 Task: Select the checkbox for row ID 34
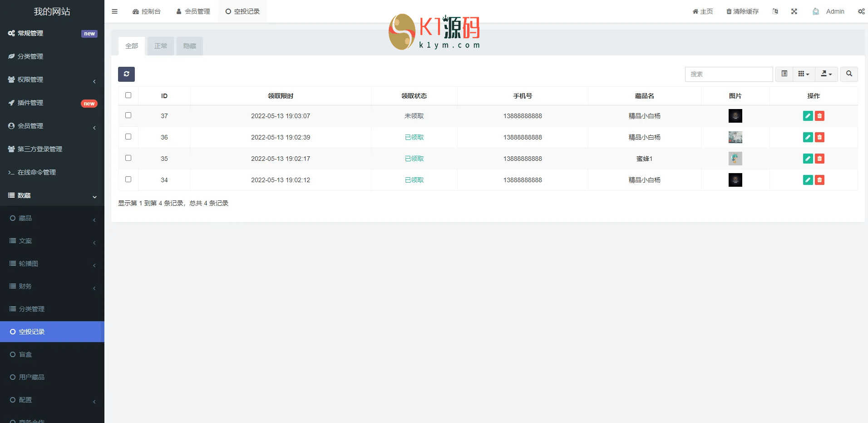[x=128, y=179]
